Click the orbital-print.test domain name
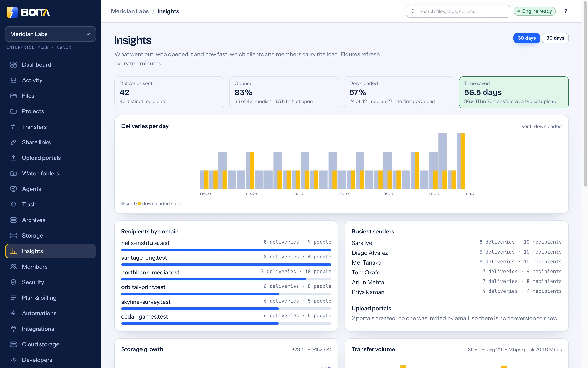The width and height of the screenshot is (588, 368). coord(143,287)
